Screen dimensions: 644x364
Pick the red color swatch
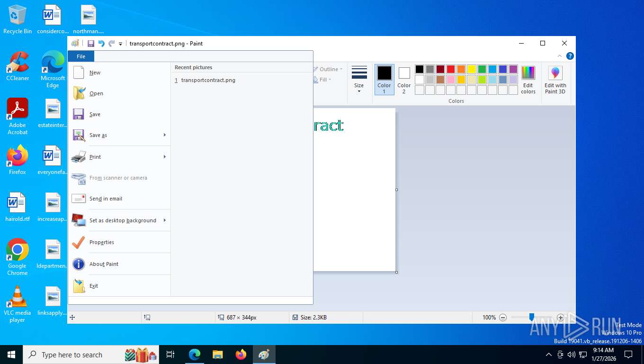pyautogui.click(x=451, y=69)
